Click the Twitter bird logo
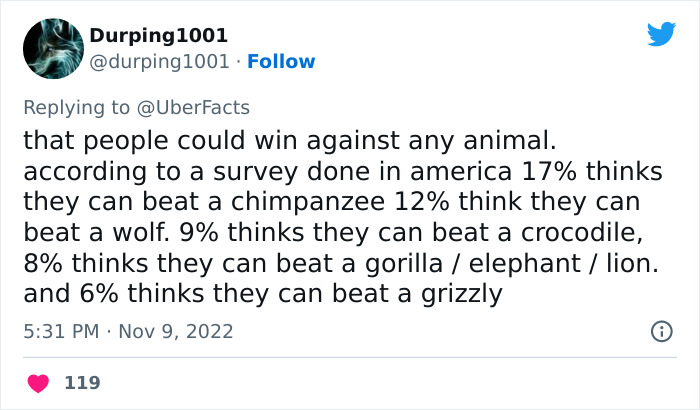This screenshot has height=410, width=700. pyautogui.click(x=661, y=35)
